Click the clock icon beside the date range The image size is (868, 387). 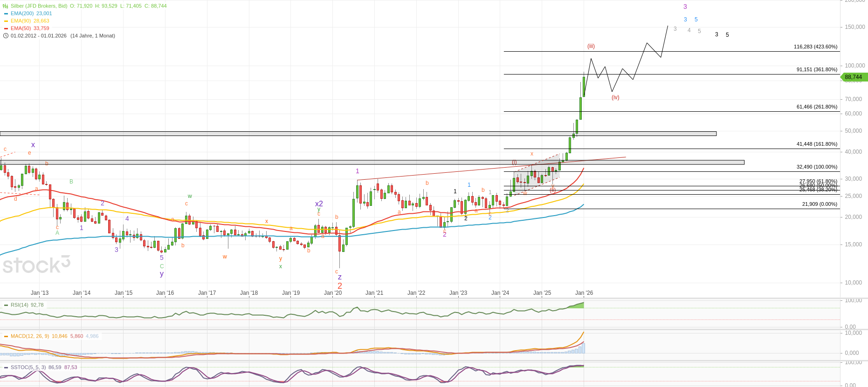pos(6,36)
